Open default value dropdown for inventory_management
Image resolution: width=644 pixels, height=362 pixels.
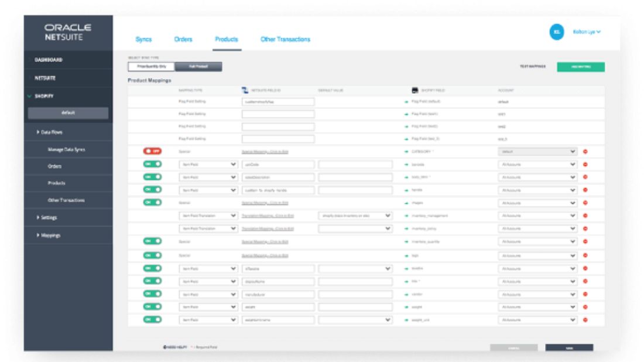(x=355, y=216)
